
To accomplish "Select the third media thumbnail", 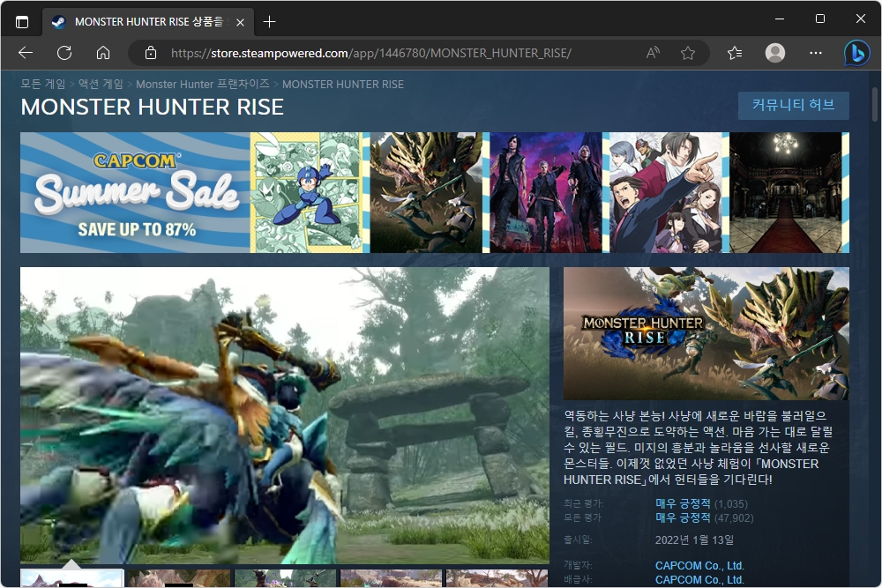I will 285,578.
